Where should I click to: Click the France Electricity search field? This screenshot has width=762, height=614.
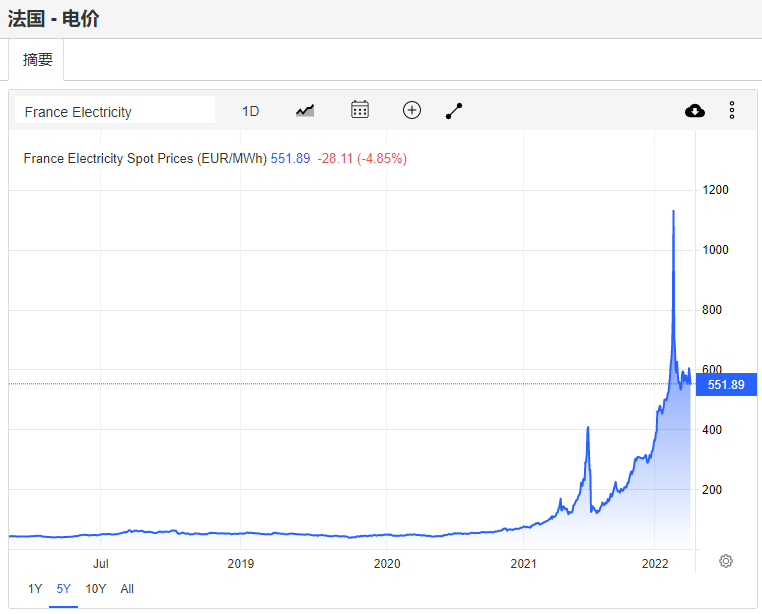[115, 111]
